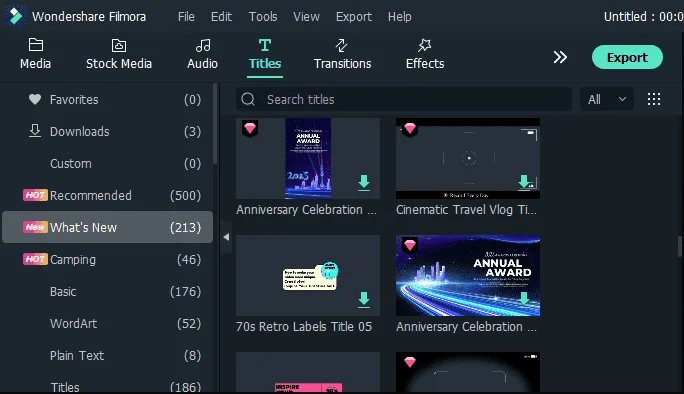Click the Cinematic Travel Vlog Ti... label
The image size is (684, 394).
pyautogui.click(x=466, y=210)
